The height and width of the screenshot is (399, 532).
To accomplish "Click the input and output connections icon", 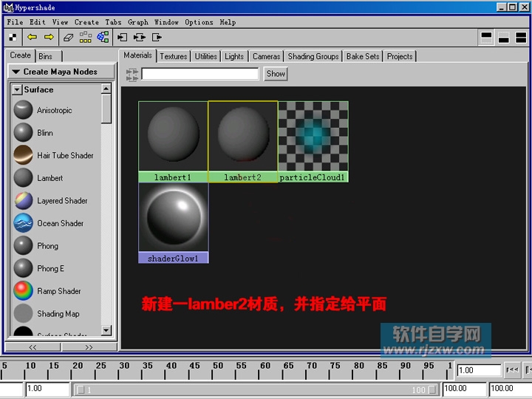I will tap(139, 38).
